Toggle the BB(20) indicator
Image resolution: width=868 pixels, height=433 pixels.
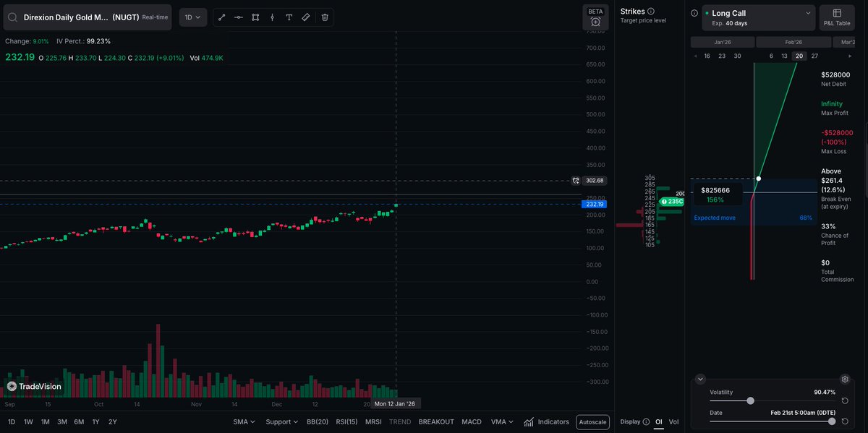pyautogui.click(x=318, y=421)
